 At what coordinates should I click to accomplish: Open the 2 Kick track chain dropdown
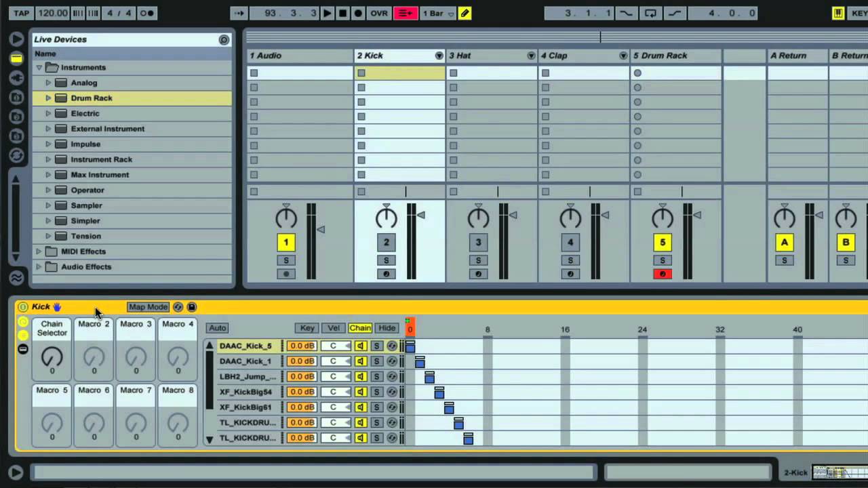pyautogui.click(x=439, y=56)
